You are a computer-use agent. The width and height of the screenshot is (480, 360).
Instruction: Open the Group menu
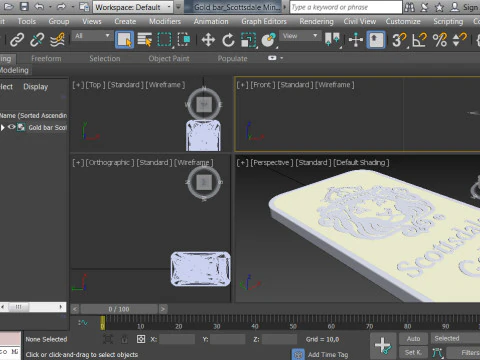point(59,21)
